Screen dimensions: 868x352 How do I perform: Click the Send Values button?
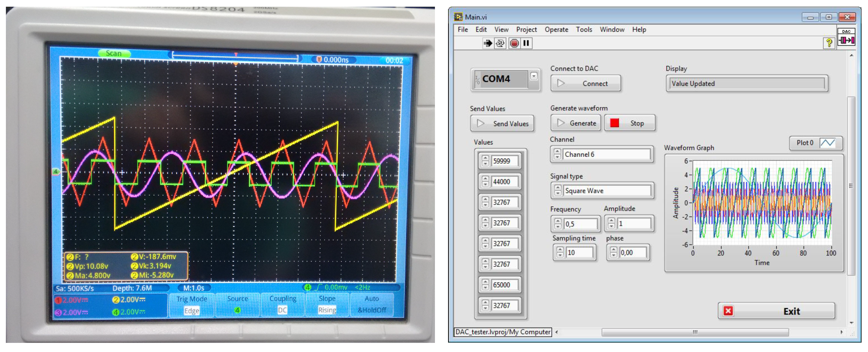(502, 124)
